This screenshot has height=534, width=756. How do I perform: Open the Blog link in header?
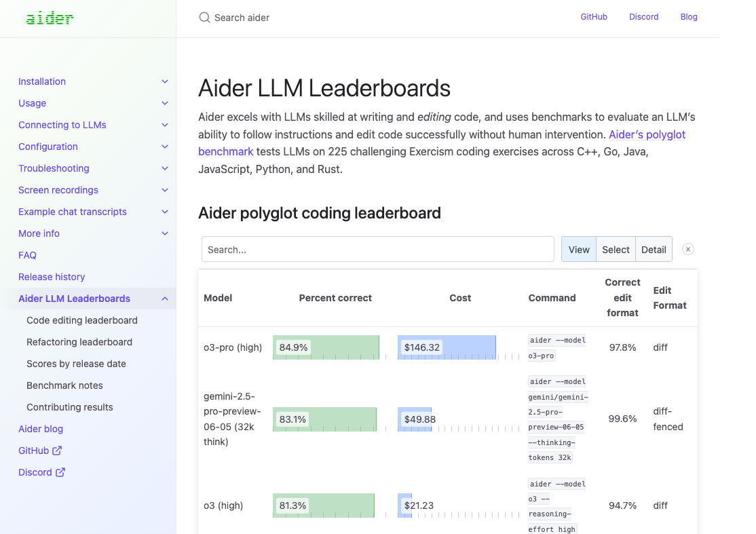tap(689, 17)
